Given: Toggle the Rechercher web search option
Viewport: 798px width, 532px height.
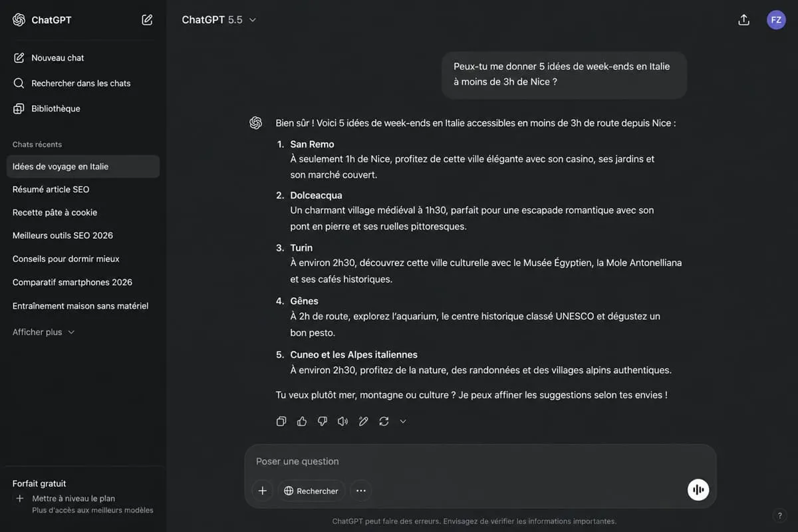Looking at the screenshot, I should [x=311, y=491].
